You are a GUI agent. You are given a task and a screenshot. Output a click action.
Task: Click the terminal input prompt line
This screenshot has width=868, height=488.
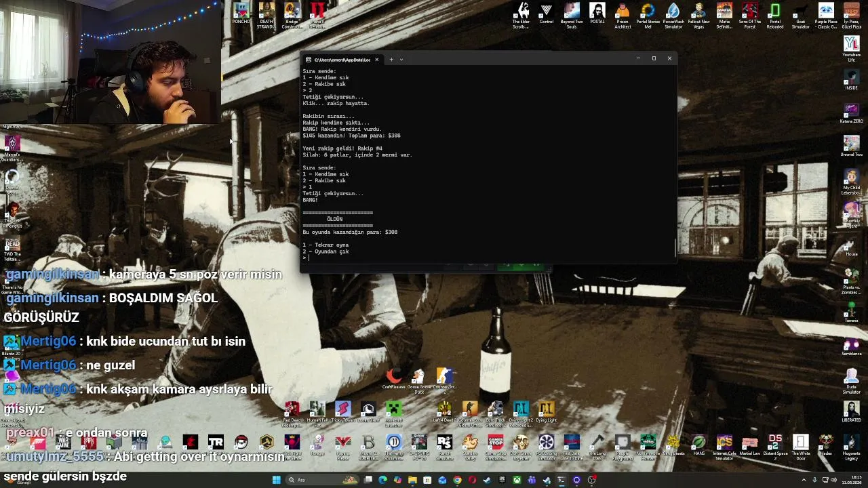coord(488,258)
